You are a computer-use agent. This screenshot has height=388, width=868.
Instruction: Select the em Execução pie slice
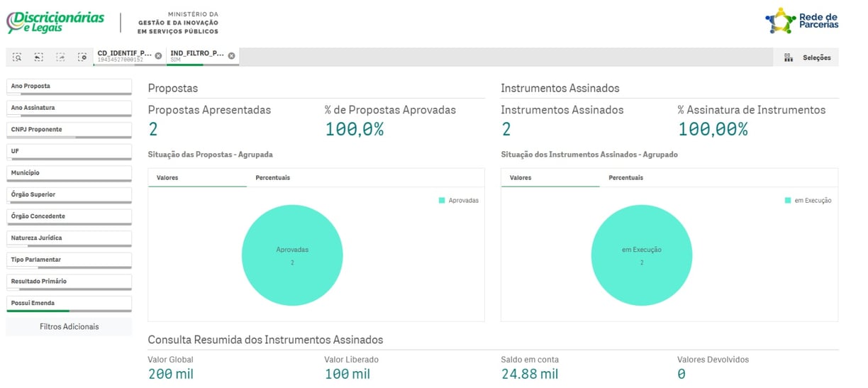(642, 255)
